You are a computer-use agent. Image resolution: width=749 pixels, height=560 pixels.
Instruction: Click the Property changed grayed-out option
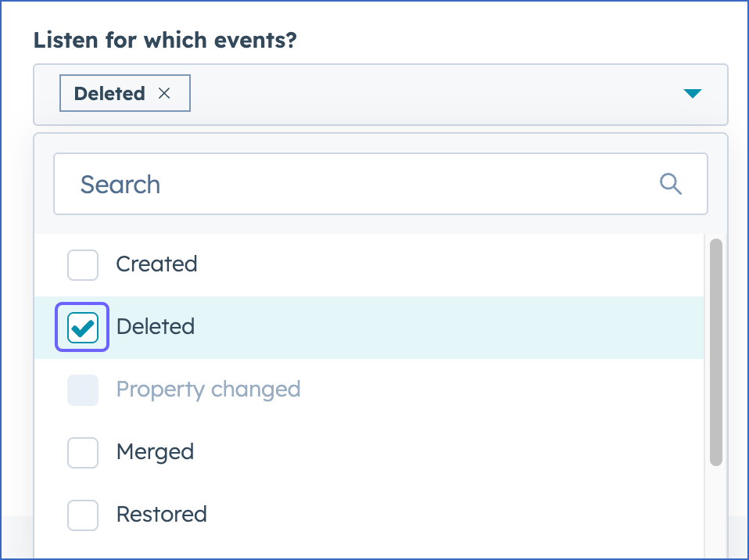pos(208,389)
